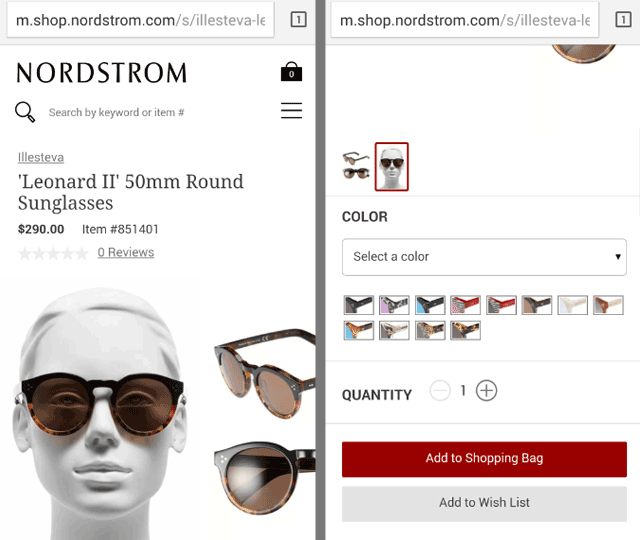Click the star rating row

point(53,253)
